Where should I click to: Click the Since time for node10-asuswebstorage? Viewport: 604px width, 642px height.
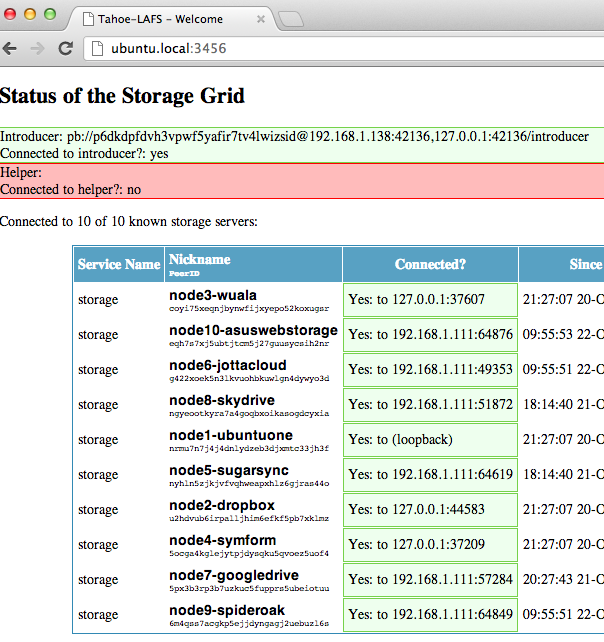[563, 335]
